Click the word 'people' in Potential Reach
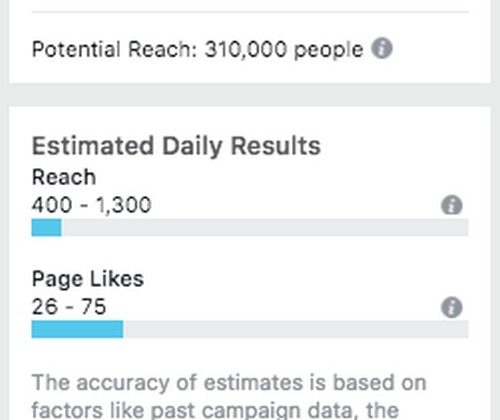This screenshot has width=500, height=420. (329, 51)
